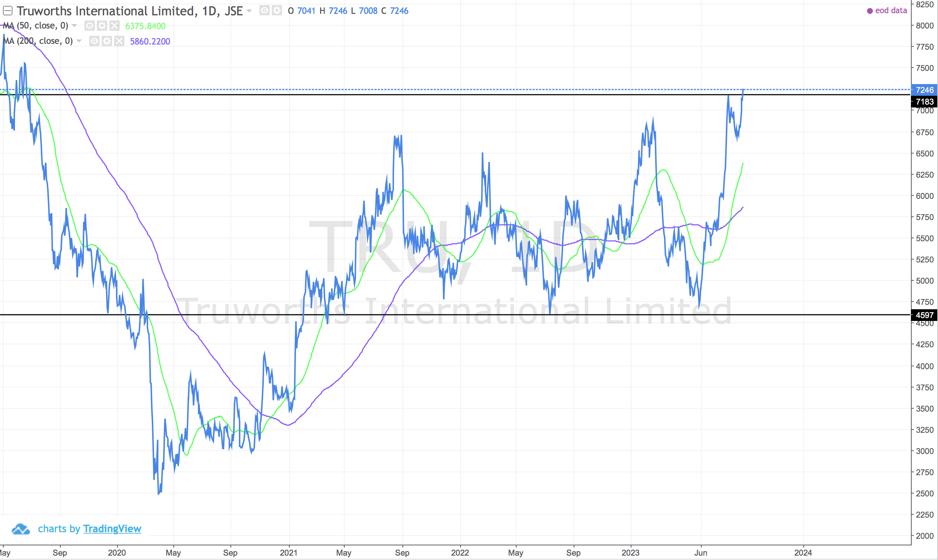Image resolution: width=938 pixels, height=560 pixels.
Task: Collapse the chart legend with minus box
Action: point(8,11)
